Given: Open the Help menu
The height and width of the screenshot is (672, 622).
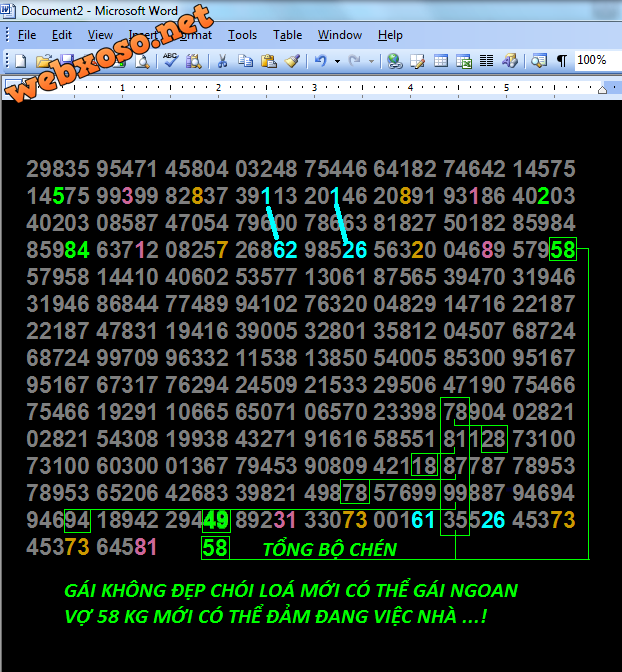Looking at the screenshot, I should [390, 35].
